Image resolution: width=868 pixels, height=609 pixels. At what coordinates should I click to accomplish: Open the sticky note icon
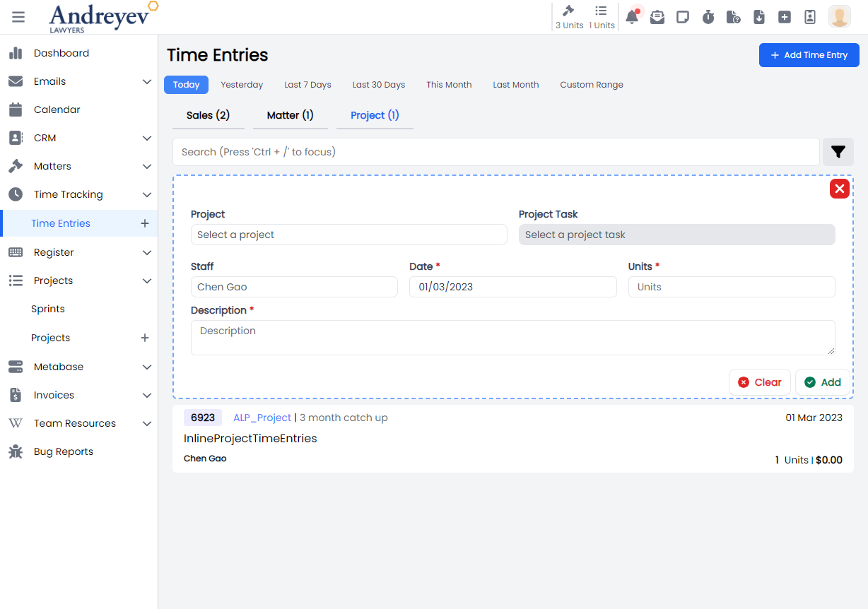(x=683, y=17)
